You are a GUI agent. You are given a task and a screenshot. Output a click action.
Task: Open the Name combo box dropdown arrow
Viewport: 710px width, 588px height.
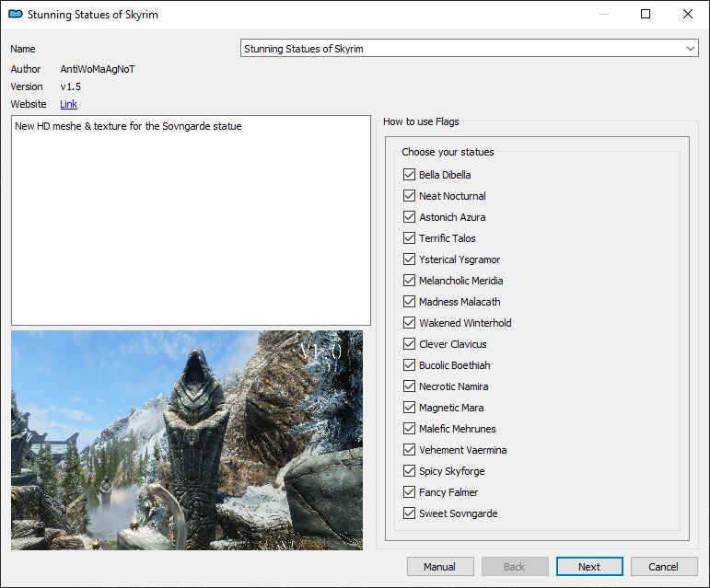pyautogui.click(x=690, y=49)
